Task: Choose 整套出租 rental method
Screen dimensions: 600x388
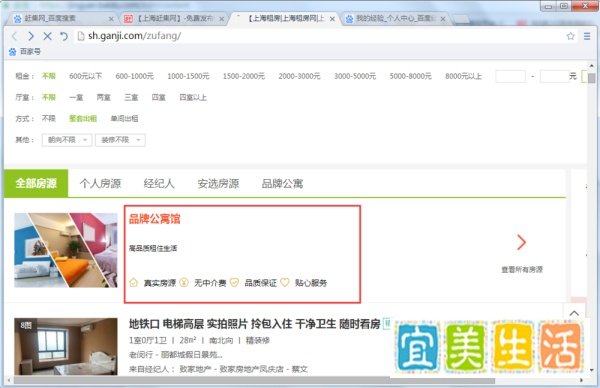Action: tap(83, 119)
